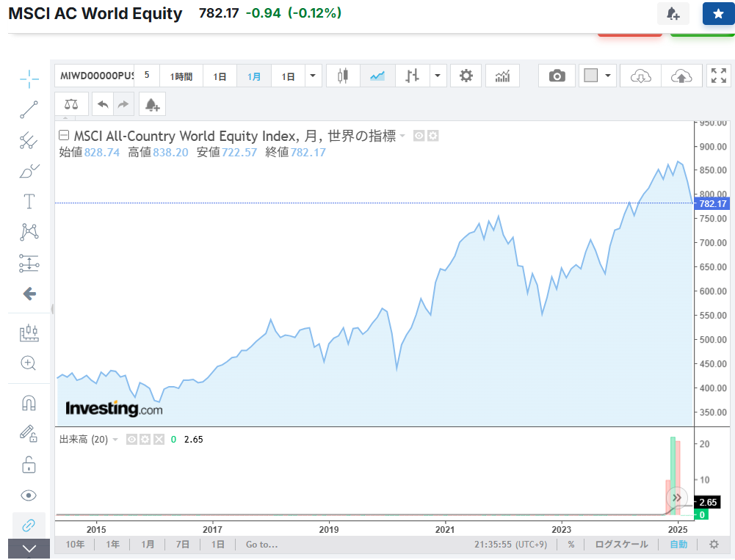
Task: Collapse the MSCI All-Country World Equity Index legend
Action: click(64, 136)
